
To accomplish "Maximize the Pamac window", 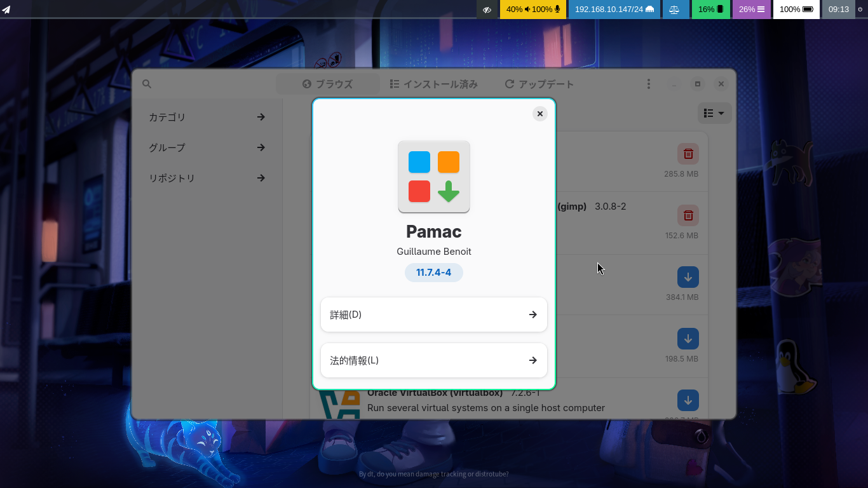I will pyautogui.click(x=698, y=84).
